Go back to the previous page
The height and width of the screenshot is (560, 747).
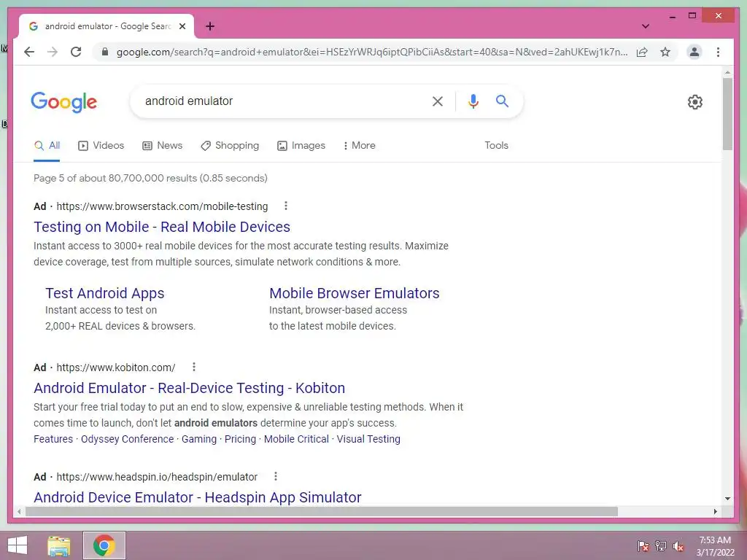[29, 52]
